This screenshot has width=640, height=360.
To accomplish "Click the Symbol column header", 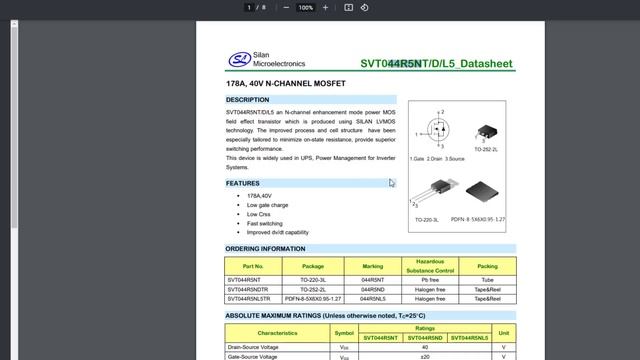I will 344,333.
